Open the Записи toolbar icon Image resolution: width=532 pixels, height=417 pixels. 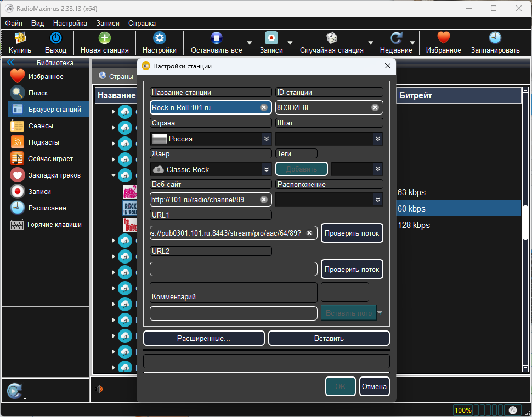[x=271, y=38]
